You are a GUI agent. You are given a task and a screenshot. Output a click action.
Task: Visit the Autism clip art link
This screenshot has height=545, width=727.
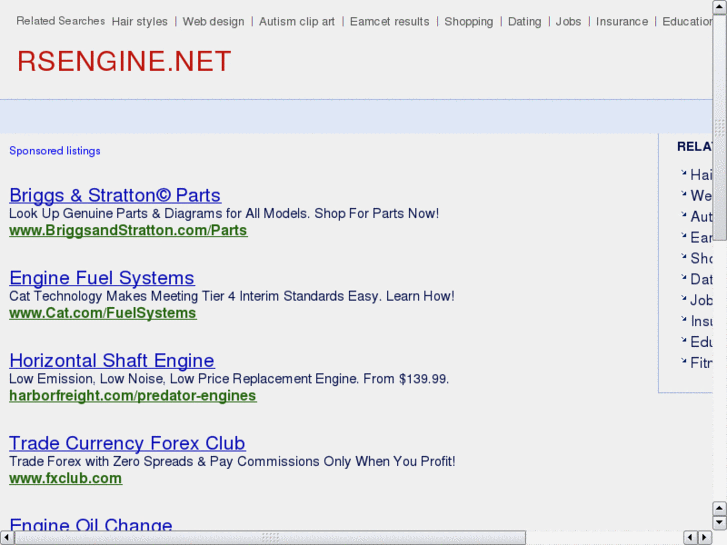pos(297,22)
